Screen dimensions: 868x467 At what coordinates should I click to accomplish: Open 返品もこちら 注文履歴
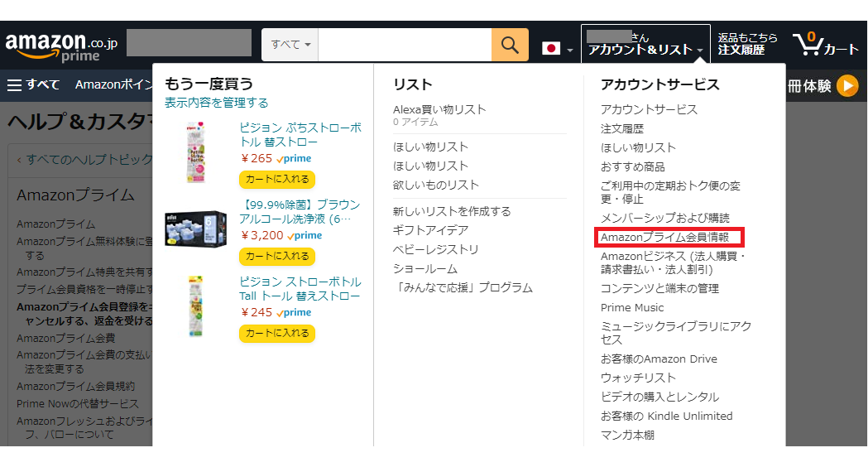(747, 44)
